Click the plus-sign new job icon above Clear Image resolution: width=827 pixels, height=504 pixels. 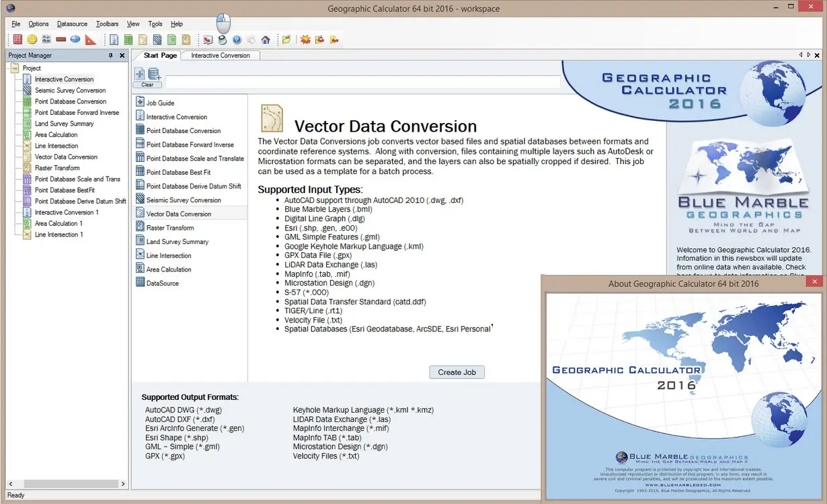140,74
